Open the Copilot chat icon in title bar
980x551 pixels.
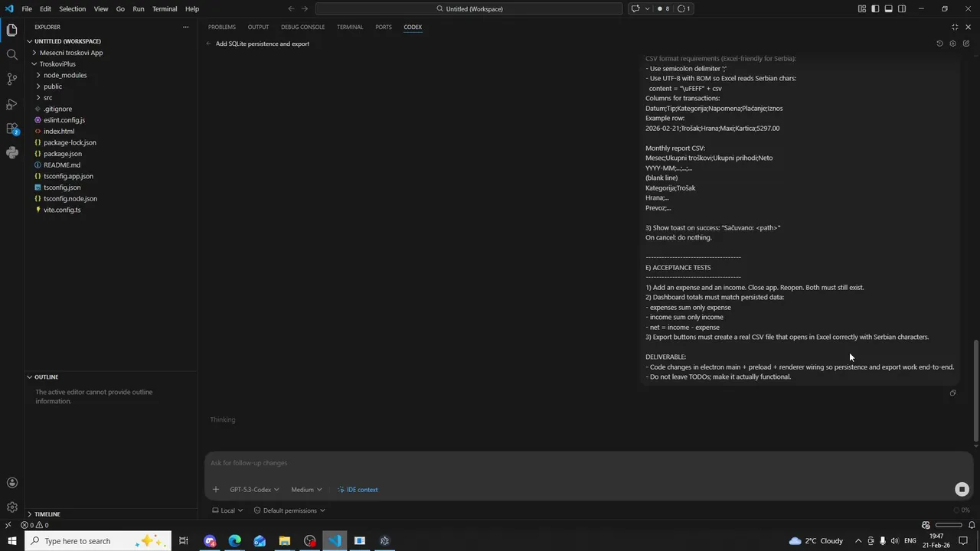coord(635,8)
